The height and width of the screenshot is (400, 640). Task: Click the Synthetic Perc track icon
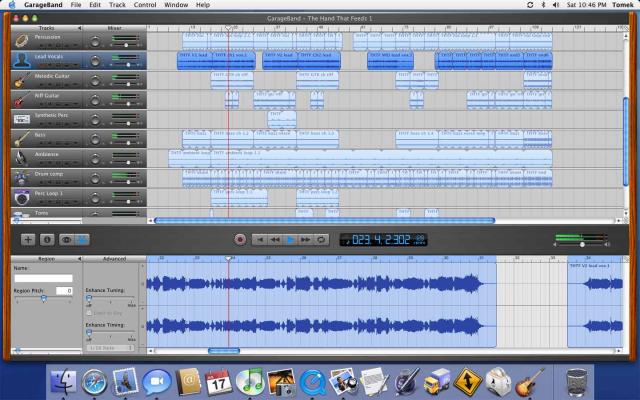(21, 119)
